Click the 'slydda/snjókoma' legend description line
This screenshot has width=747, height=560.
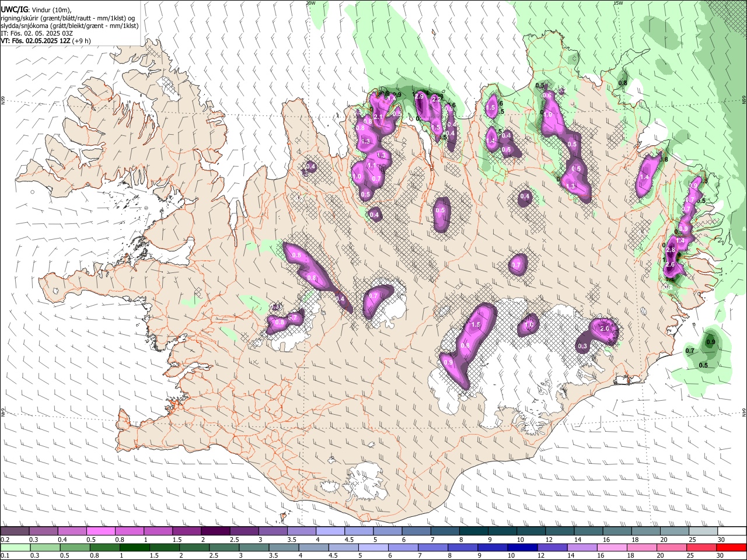(x=69, y=26)
